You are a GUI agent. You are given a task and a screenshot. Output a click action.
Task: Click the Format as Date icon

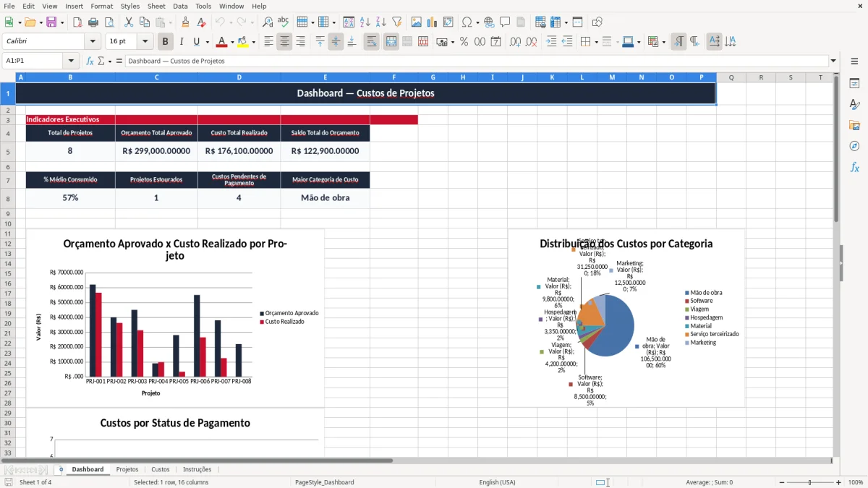pos(495,42)
